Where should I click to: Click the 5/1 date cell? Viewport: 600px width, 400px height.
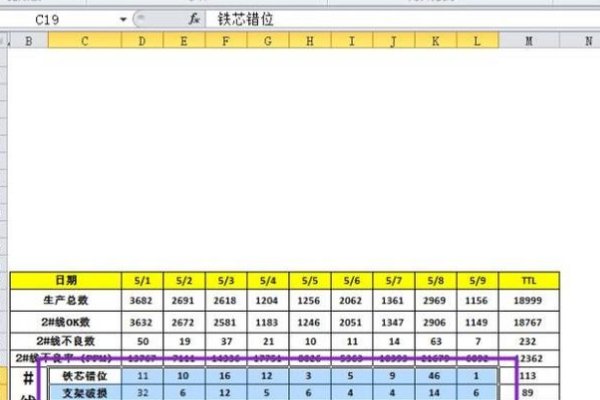click(142, 281)
